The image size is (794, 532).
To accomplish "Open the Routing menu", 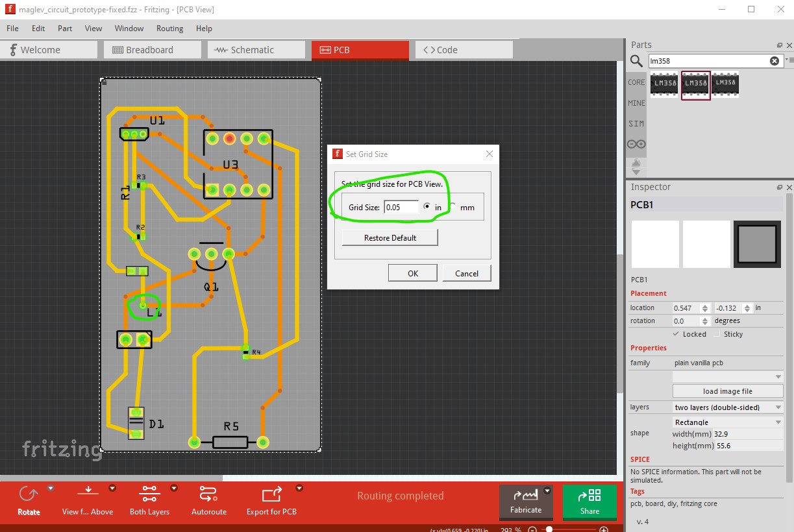I will coord(169,29).
